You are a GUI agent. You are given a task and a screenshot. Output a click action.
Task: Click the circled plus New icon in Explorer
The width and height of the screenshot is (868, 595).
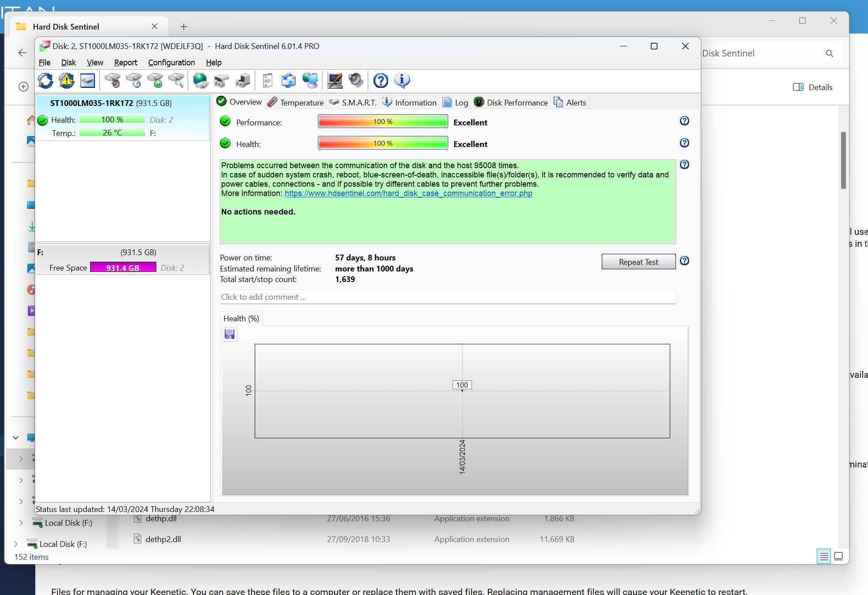(23, 87)
